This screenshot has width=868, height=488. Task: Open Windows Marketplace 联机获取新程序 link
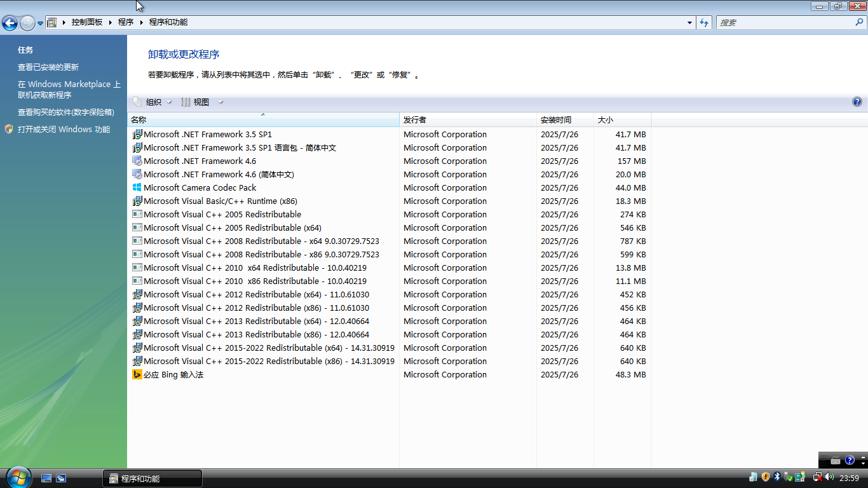coord(69,90)
